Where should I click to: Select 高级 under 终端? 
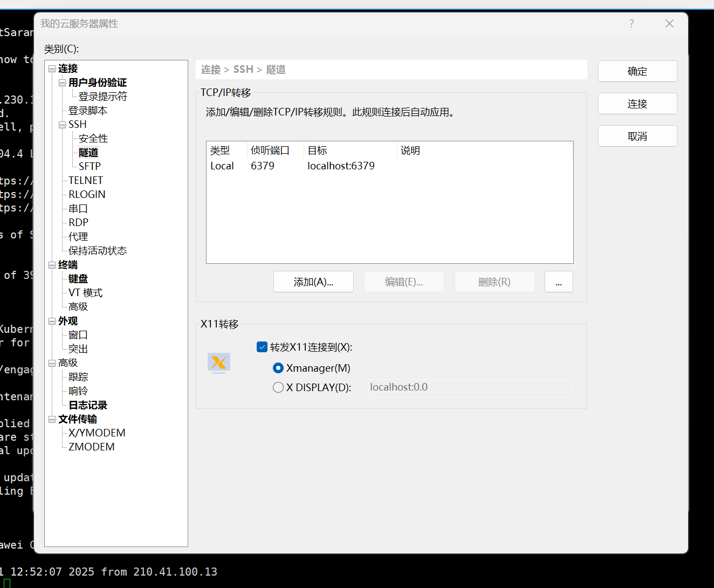coord(78,307)
